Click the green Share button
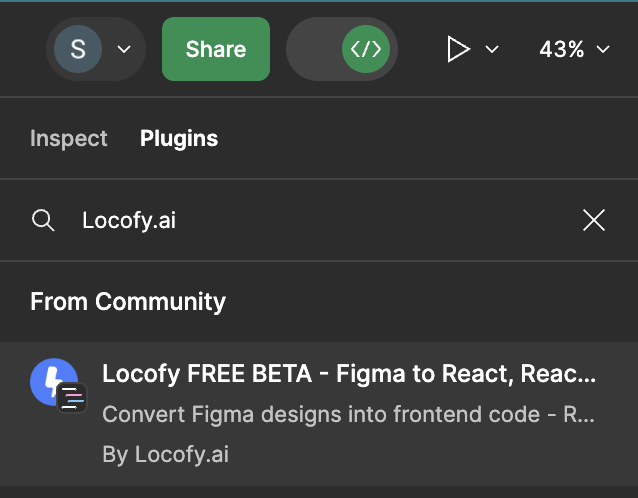638x498 pixels. point(216,49)
